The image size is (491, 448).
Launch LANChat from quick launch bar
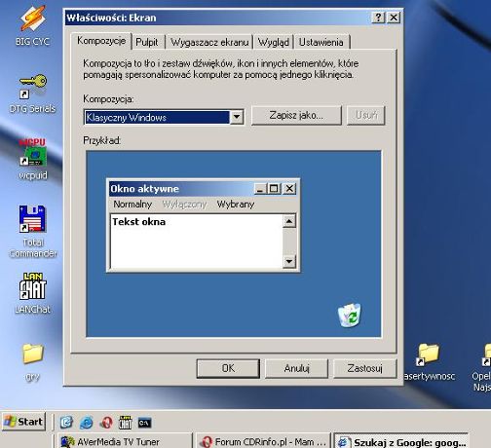click(126, 423)
